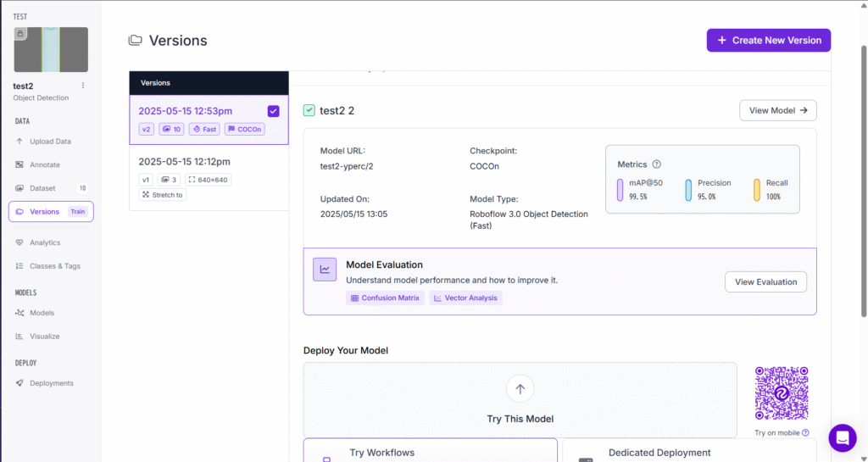868x462 pixels.
Task: Open Vector Analysis tag
Action: tap(465, 298)
